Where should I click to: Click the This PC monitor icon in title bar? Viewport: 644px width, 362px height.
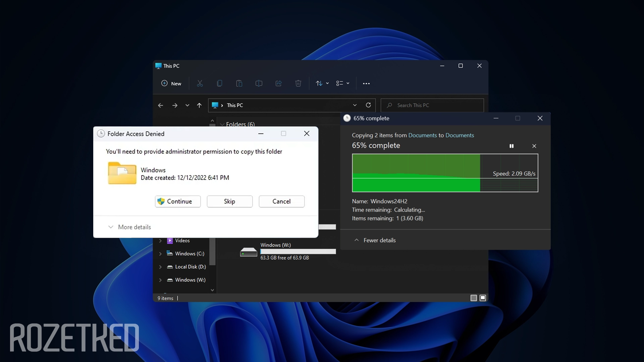point(158,66)
